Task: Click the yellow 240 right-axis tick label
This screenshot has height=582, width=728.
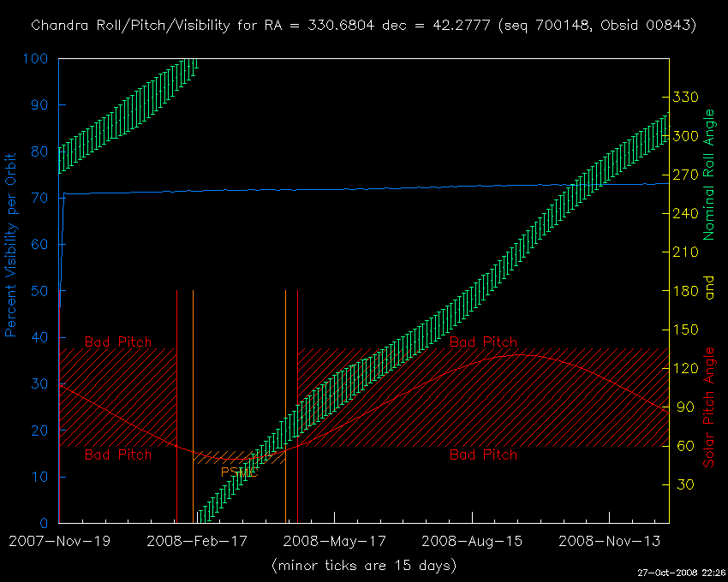Action: point(688,214)
